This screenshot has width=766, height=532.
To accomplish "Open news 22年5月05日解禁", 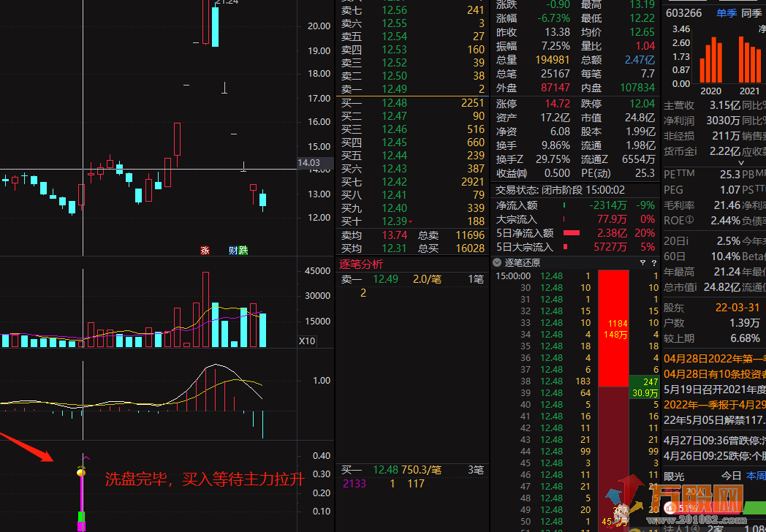I will point(714,419).
